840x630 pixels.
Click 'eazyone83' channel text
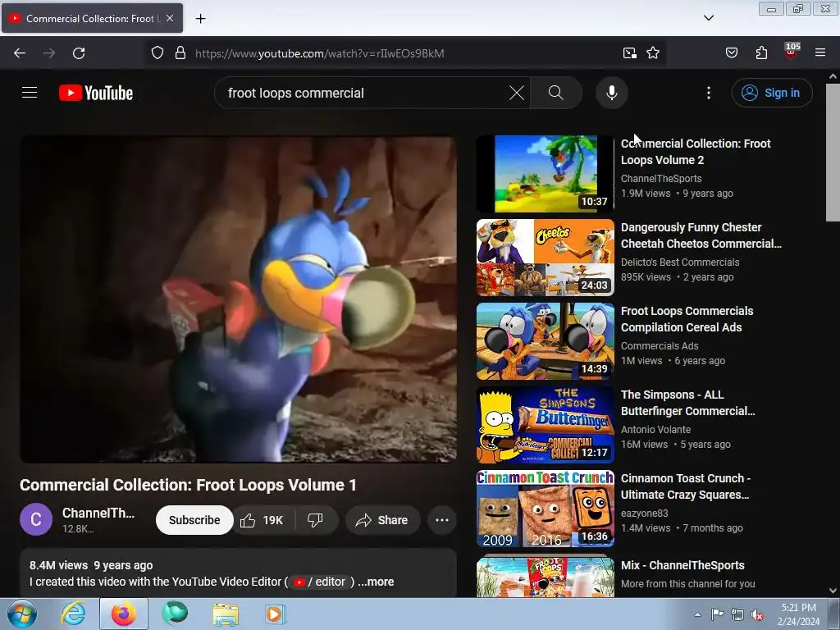click(645, 513)
